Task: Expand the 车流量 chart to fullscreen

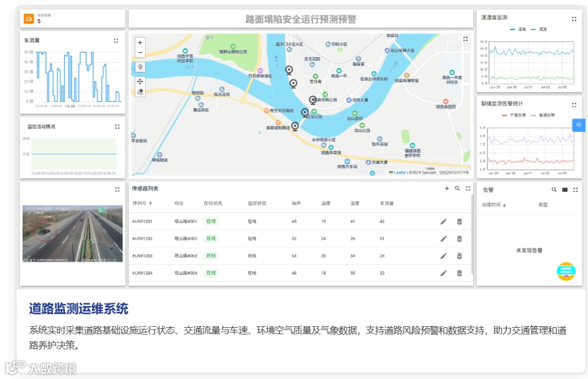Action: click(117, 40)
